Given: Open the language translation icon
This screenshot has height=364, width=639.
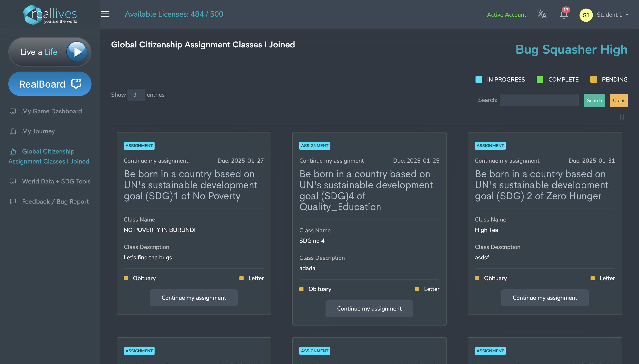Looking at the screenshot, I should (x=542, y=14).
